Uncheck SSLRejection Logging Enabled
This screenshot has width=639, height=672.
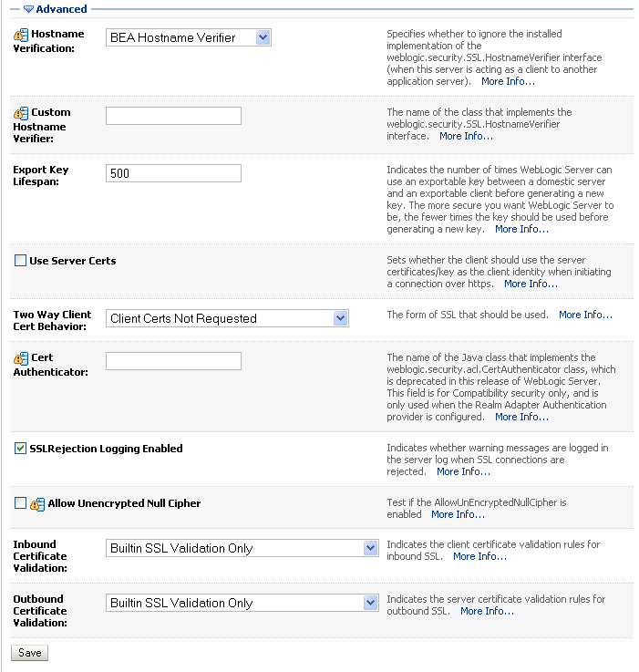tap(21, 449)
